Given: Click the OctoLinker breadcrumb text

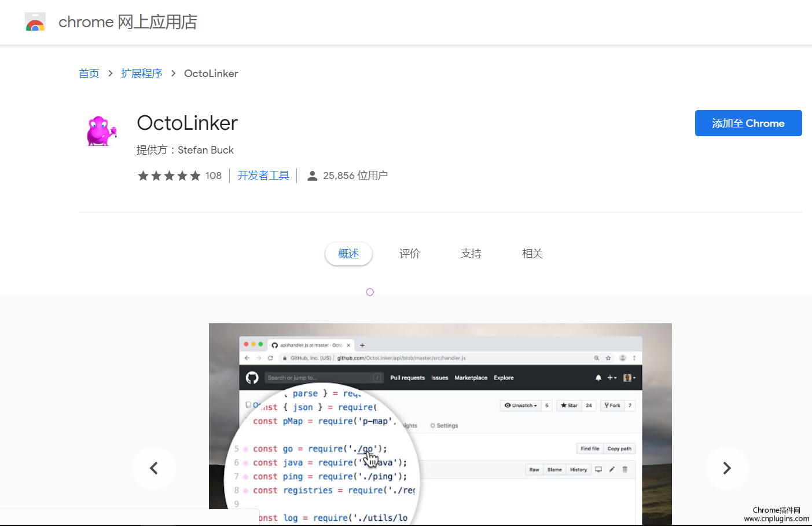Looking at the screenshot, I should [x=211, y=74].
